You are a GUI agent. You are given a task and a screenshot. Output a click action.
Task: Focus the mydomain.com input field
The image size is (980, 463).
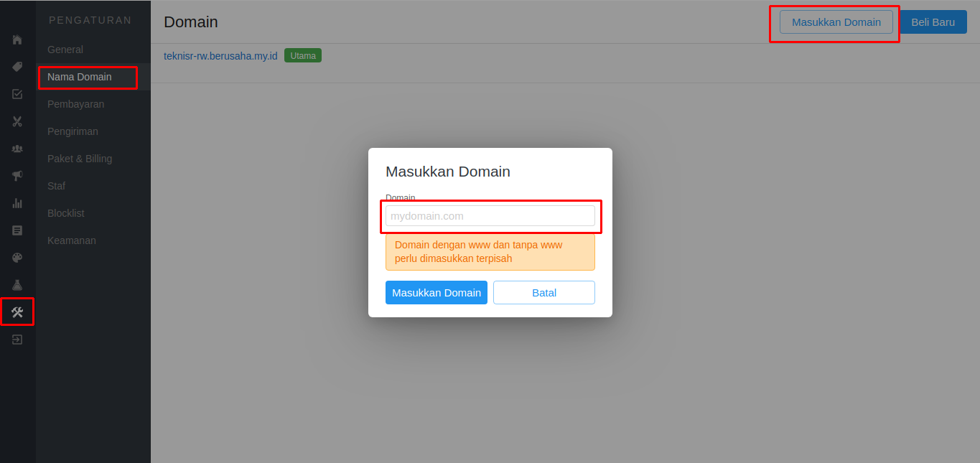(x=490, y=216)
